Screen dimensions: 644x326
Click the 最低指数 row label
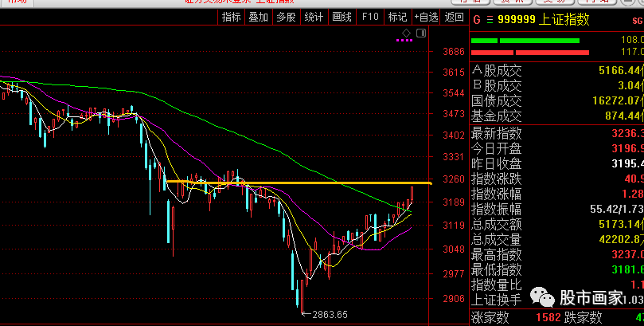[x=496, y=269]
